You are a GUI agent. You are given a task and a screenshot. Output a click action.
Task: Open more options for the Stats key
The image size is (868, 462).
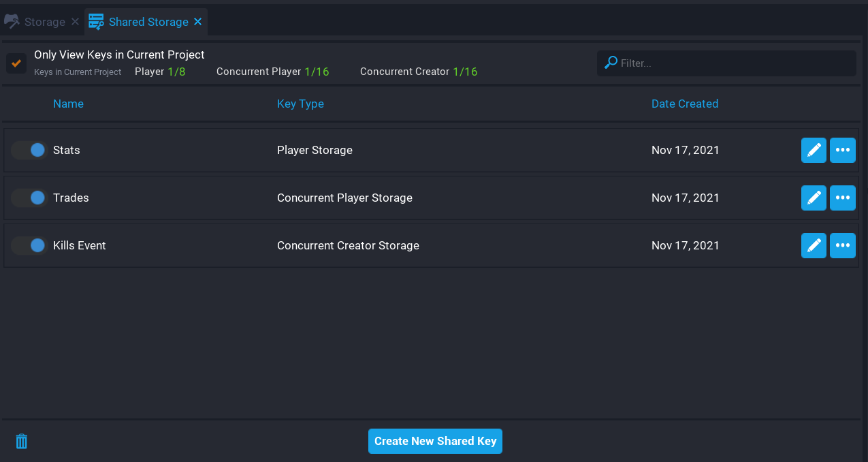point(842,150)
